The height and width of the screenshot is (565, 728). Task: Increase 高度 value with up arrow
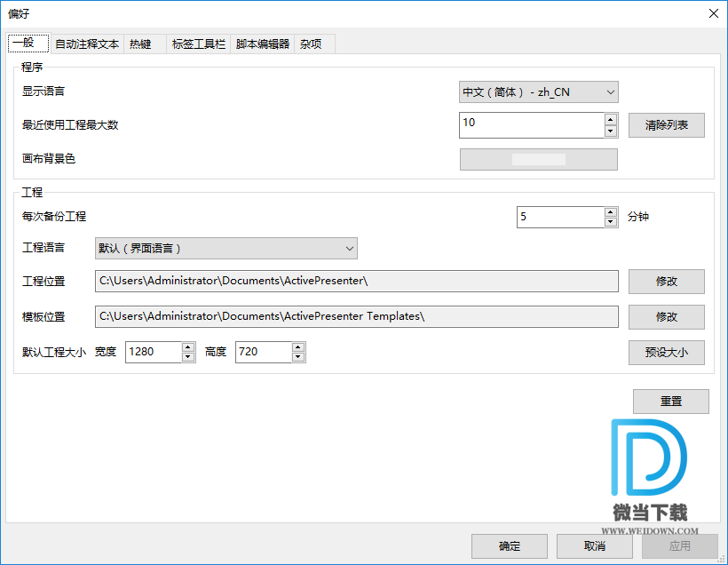(x=298, y=347)
